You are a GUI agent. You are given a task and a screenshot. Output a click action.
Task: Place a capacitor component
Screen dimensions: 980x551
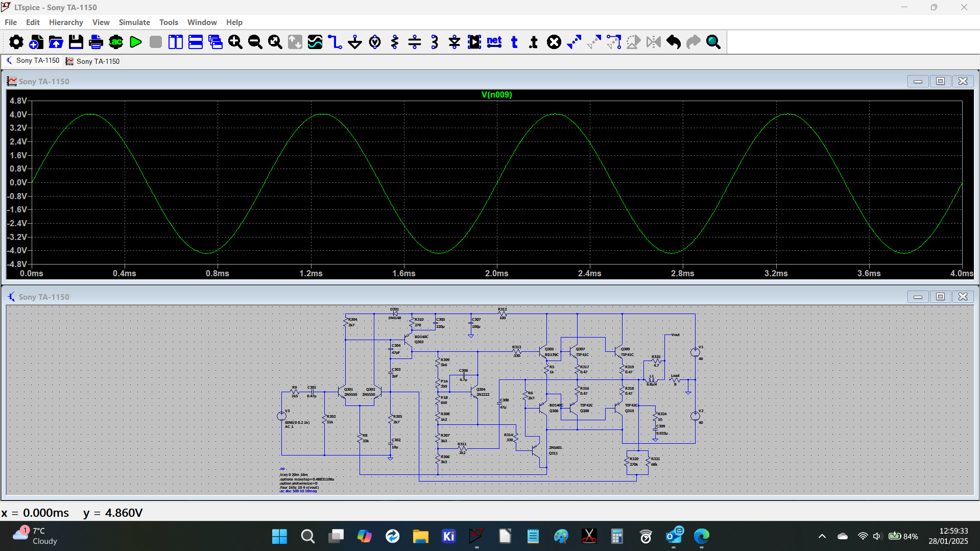tap(415, 42)
